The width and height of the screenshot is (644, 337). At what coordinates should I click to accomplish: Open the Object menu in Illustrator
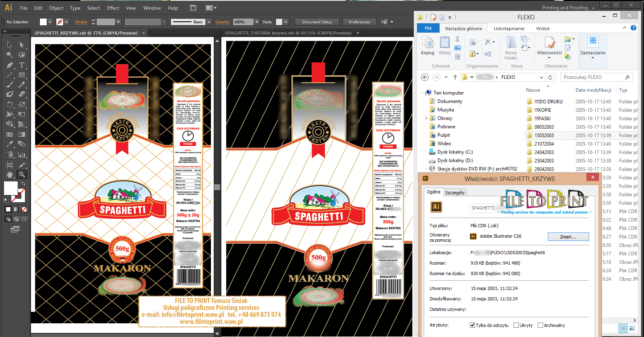[56, 8]
